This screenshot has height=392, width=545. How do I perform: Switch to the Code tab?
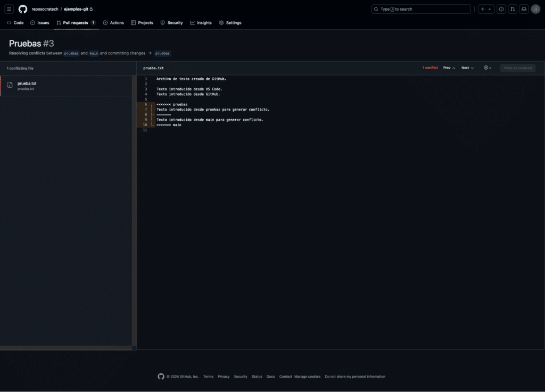[x=15, y=22]
